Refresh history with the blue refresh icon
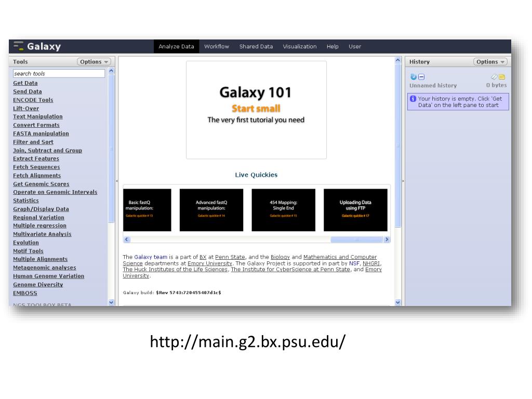Viewport: 532px width, 399px height. [413, 77]
